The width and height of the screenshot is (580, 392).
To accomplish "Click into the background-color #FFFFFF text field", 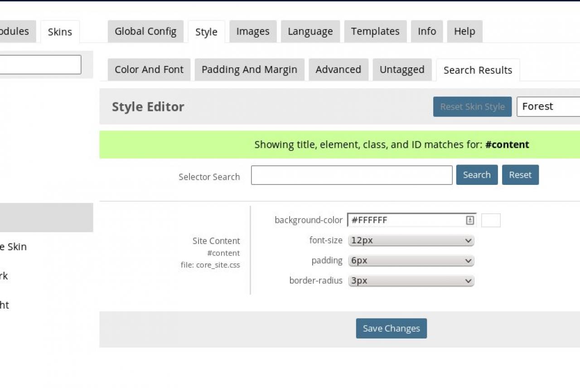I will tap(406, 220).
